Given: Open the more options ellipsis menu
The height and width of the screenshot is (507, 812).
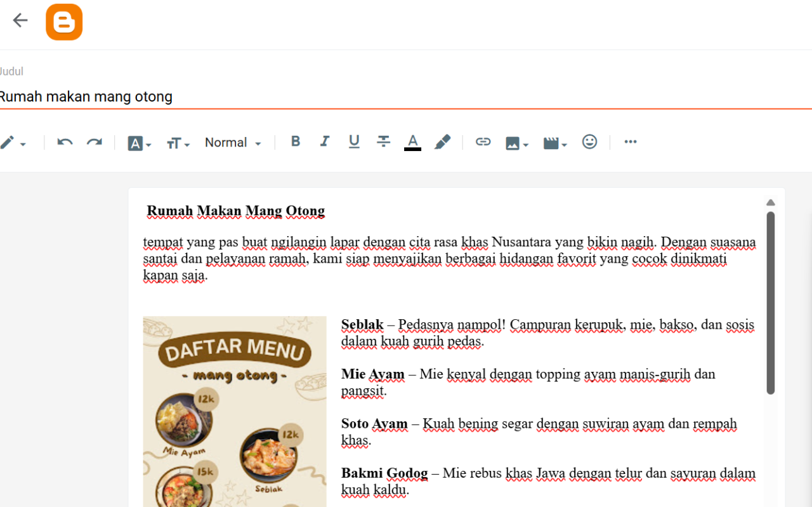Looking at the screenshot, I should pyautogui.click(x=630, y=142).
